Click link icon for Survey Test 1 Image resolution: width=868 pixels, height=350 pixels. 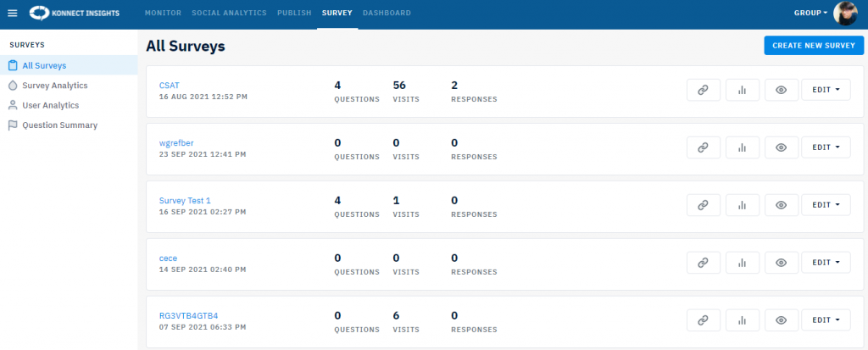pyautogui.click(x=703, y=205)
